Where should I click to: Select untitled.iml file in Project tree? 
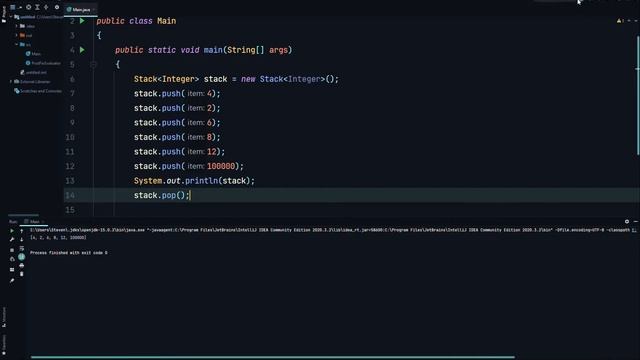[x=33, y=72]
